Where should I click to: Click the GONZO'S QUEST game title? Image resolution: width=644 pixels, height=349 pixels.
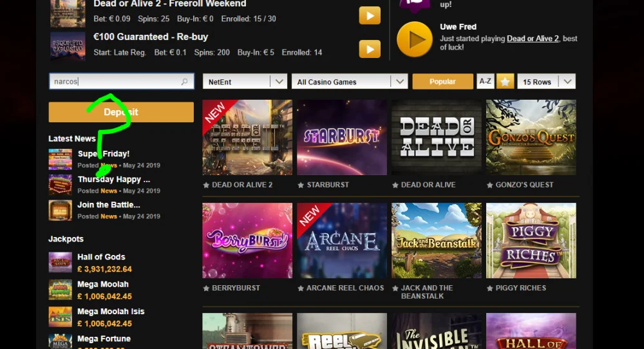coord(524,185)
